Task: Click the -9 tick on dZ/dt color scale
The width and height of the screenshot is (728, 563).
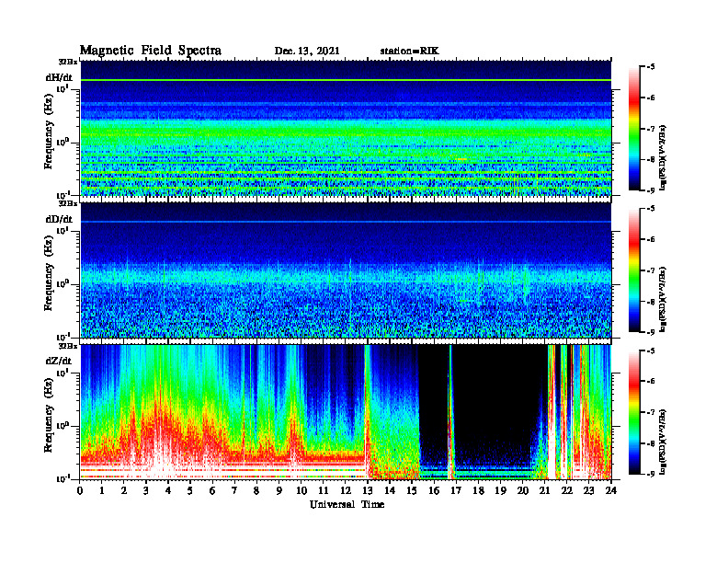Action: pos(651,474)
